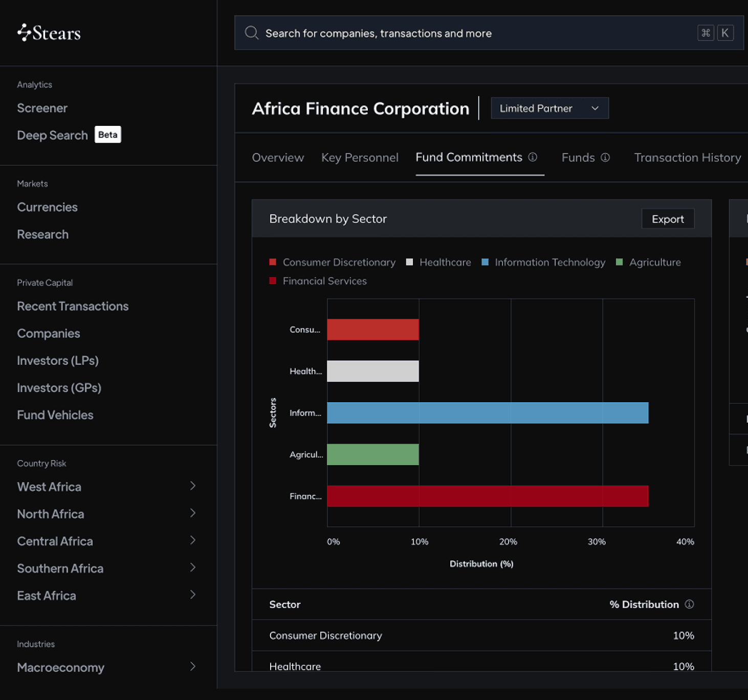
Task: Open Screener in Analytics
Action: 42,108
